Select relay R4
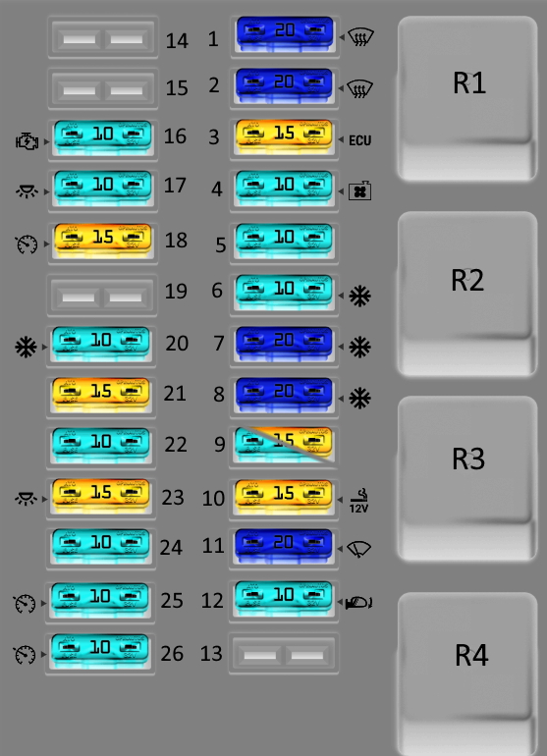The width and height of the screenshot is (547, 756). 467,675
